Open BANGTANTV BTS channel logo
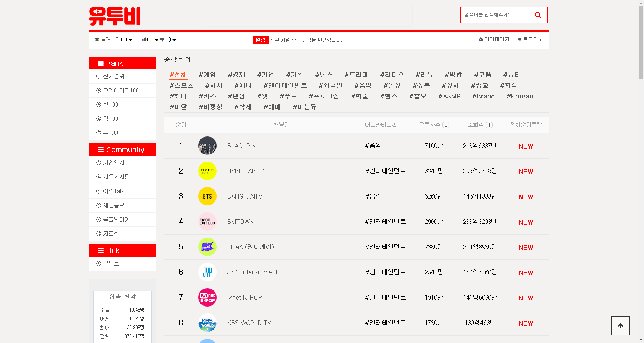The width and height of the screenshot is (644, 343). tap(207, 196)
